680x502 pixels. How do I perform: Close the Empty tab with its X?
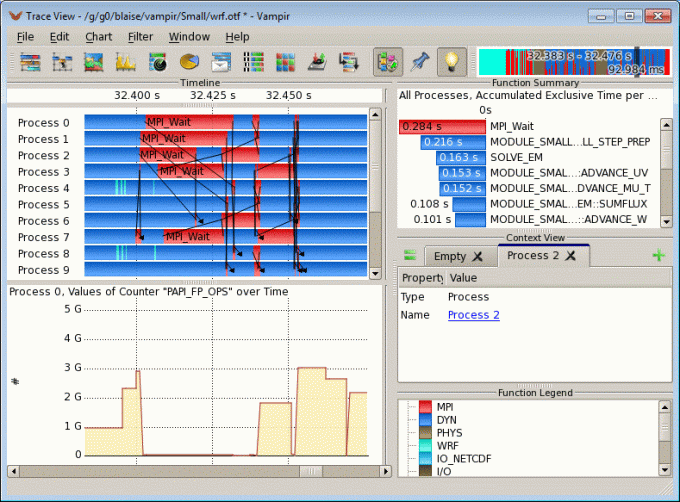click(x=477, y=257)
